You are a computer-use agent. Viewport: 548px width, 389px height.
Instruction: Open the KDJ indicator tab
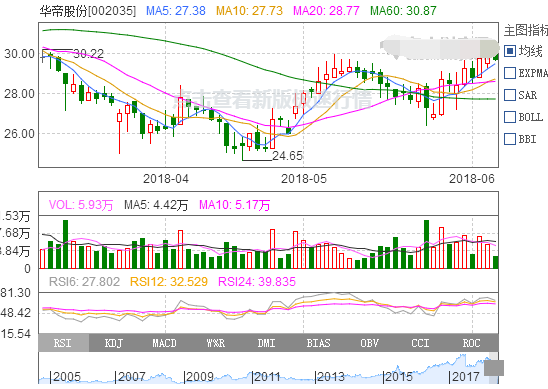pyautogui.click(x=114, y=343)
